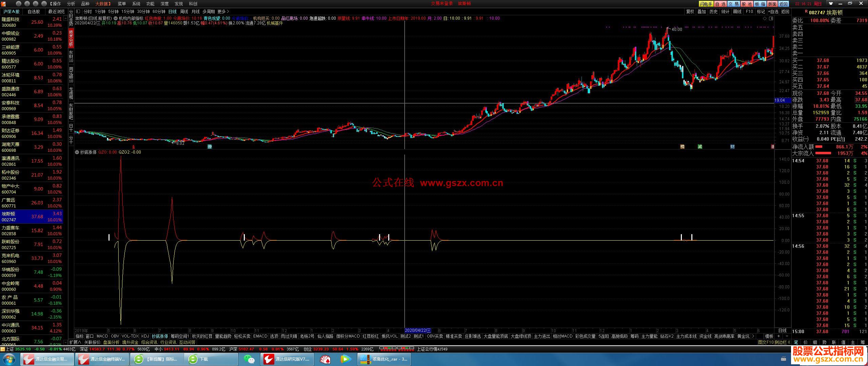Viewport: 868px width, 366px height.
Task: Select 日线 daily period
Action: coord(172,12)
